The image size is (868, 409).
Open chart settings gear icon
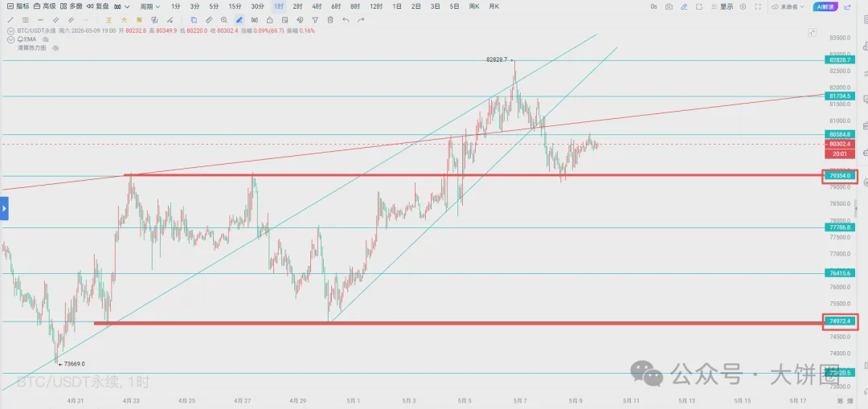click(743, 6)
